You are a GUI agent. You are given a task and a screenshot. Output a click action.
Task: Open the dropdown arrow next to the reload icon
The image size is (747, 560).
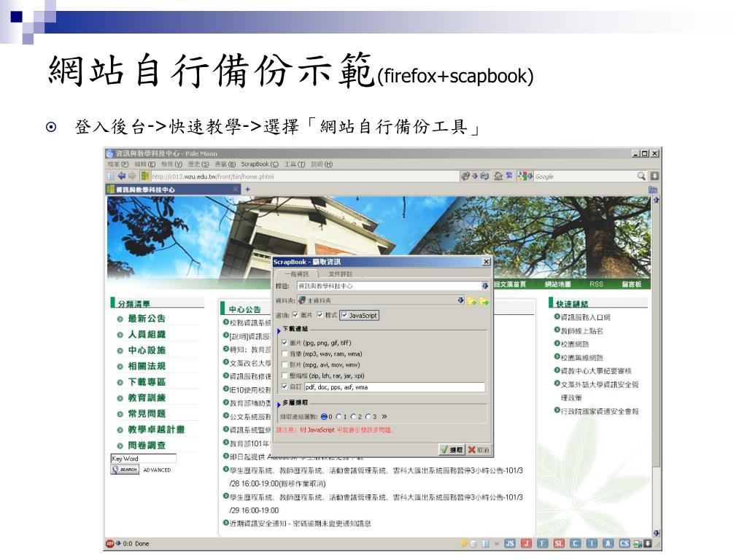[x=475, y=176]
